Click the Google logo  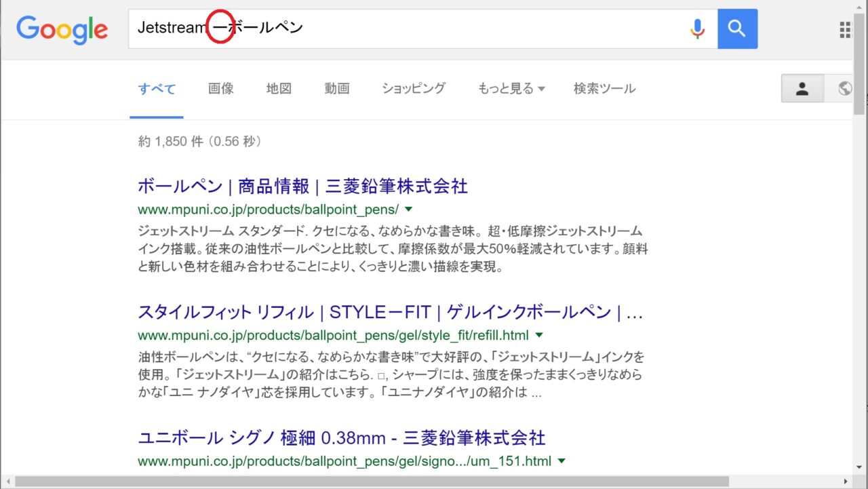tap(62, 29)
